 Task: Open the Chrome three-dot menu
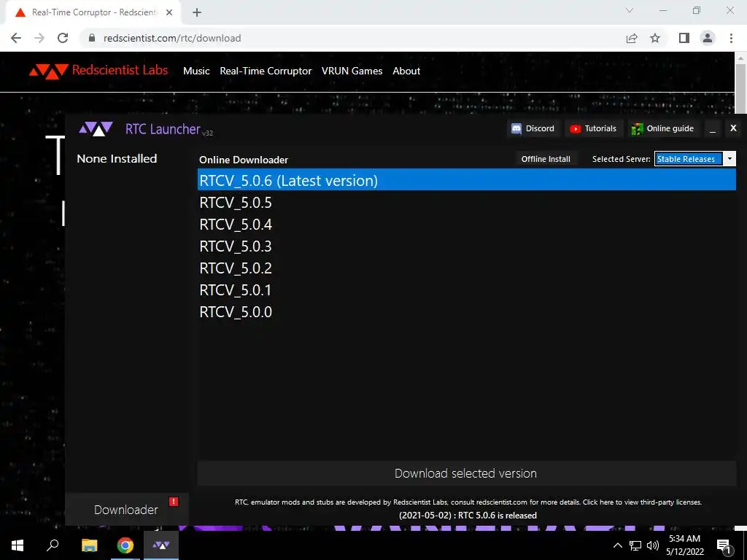coord(731,38)
